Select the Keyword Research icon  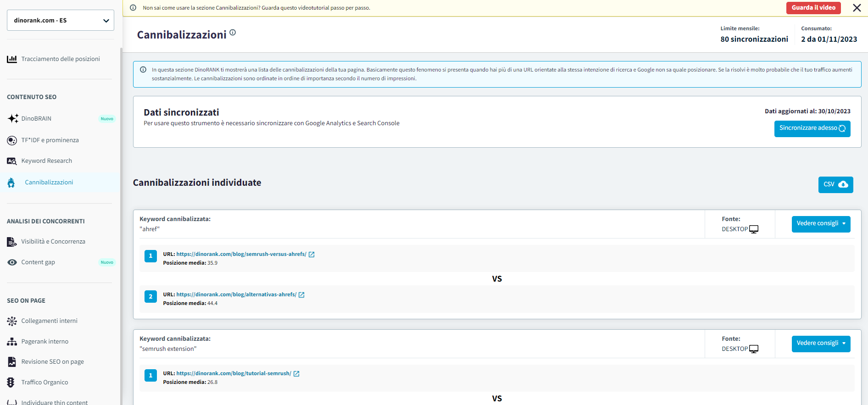click(12, 161)
